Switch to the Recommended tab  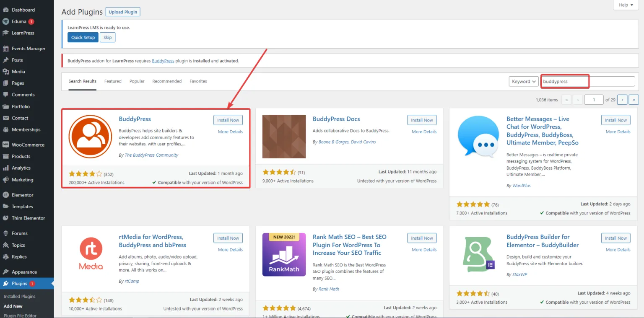[167, 81]
